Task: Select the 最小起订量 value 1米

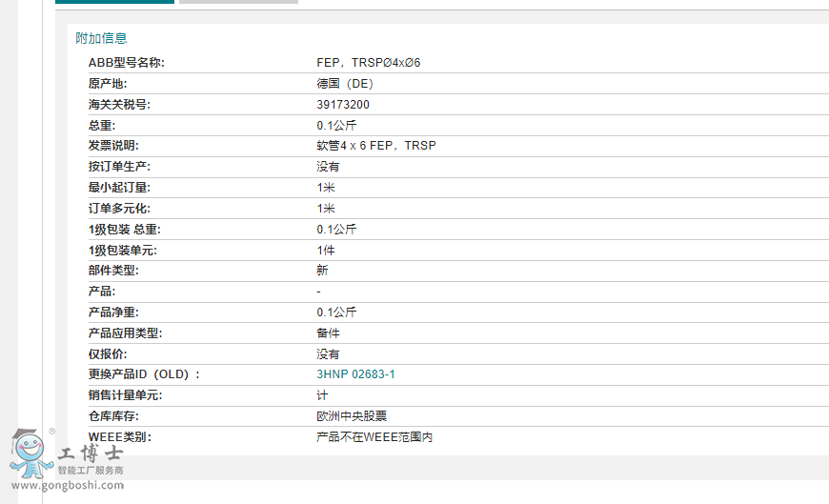Action: 326,188
